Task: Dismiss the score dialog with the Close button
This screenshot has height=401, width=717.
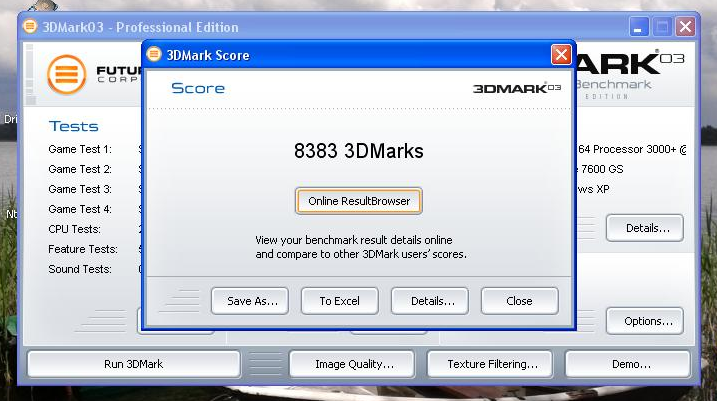Action: click(519, 301)
